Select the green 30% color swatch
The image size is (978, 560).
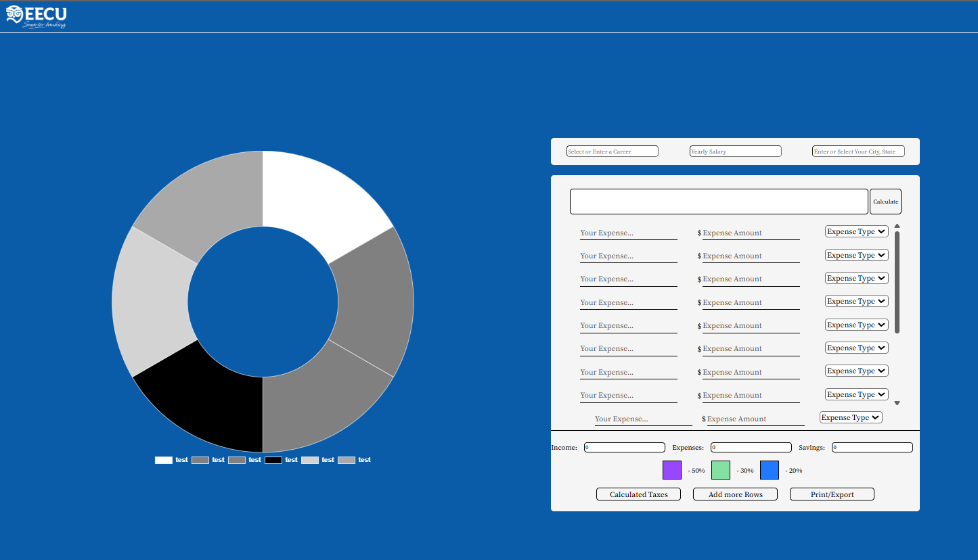coord(721,470)
